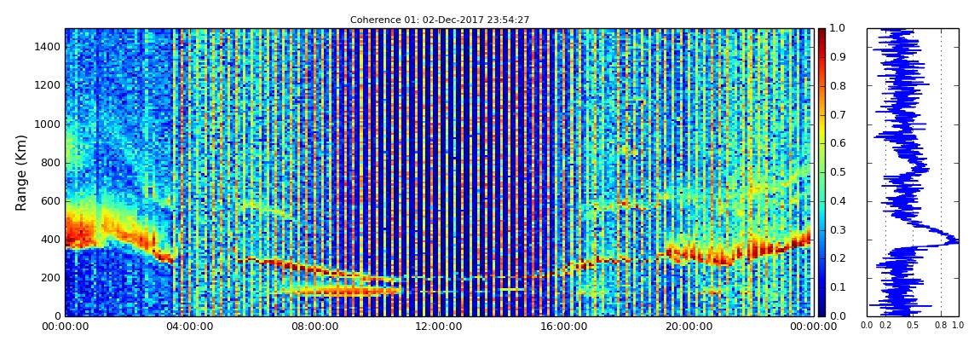Click the colorbar 0.9 tick label
The height and width of the screenshot is (347, 980).
pyautogui.click(x=836, y=57)
